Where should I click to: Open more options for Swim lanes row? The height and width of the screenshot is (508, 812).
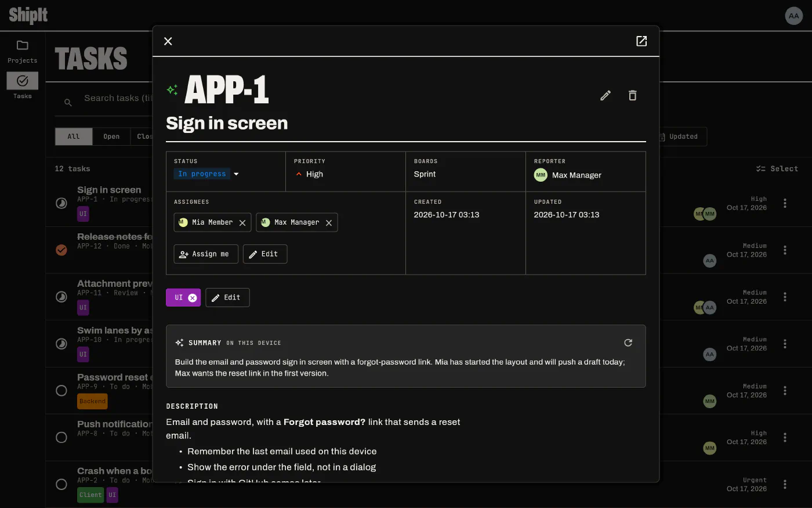785,344
